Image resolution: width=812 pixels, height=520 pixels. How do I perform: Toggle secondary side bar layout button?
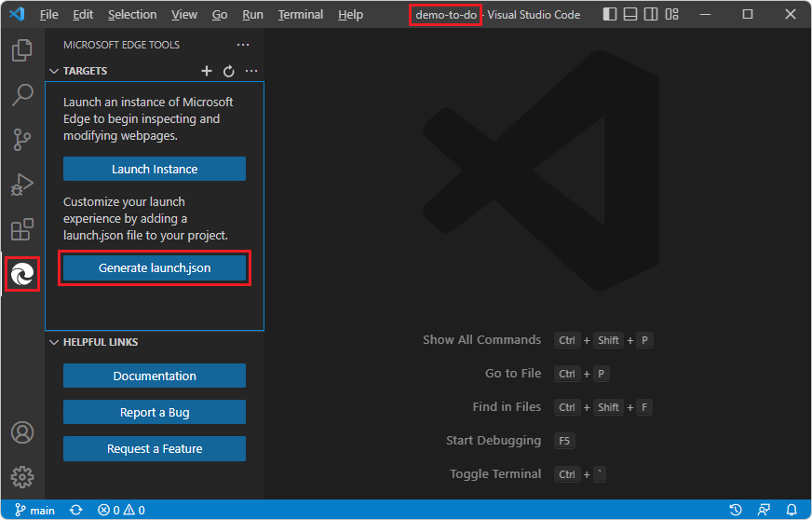coord(651,14)
